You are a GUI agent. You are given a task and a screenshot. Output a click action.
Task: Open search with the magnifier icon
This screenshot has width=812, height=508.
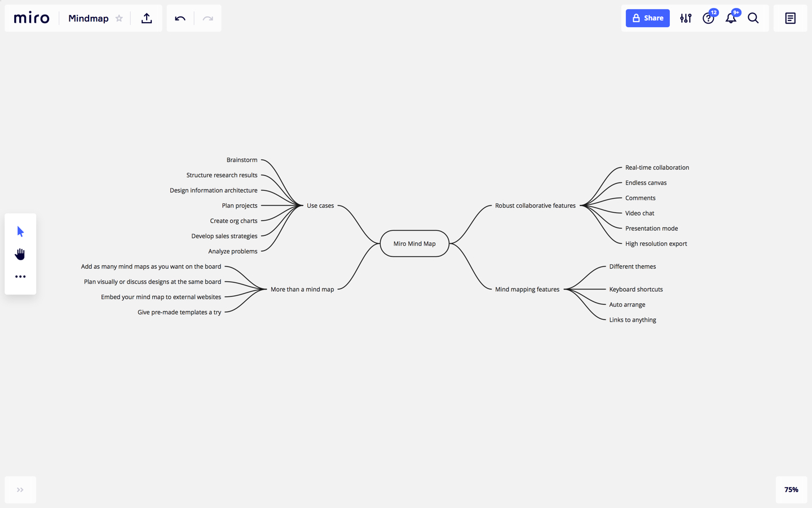753,18
